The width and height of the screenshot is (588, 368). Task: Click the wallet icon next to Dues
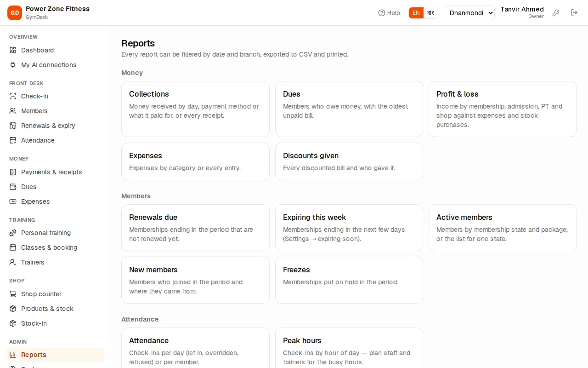(x=13, y=187)
